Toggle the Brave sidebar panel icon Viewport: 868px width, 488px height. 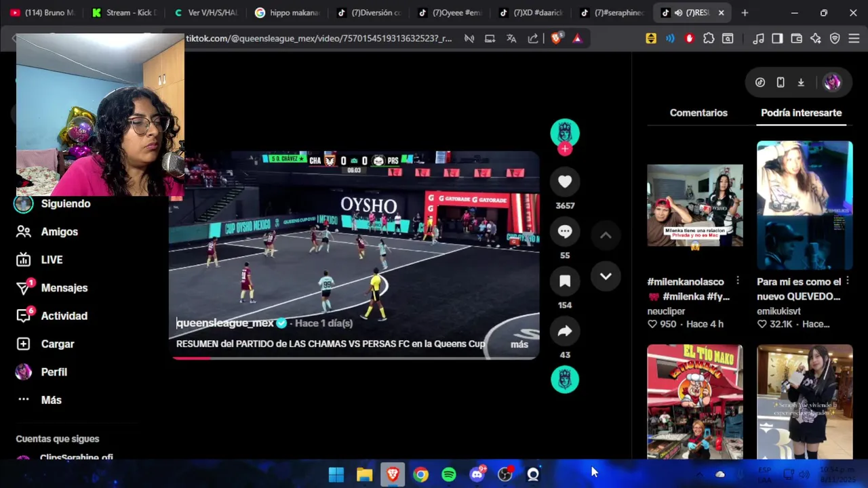777,39
